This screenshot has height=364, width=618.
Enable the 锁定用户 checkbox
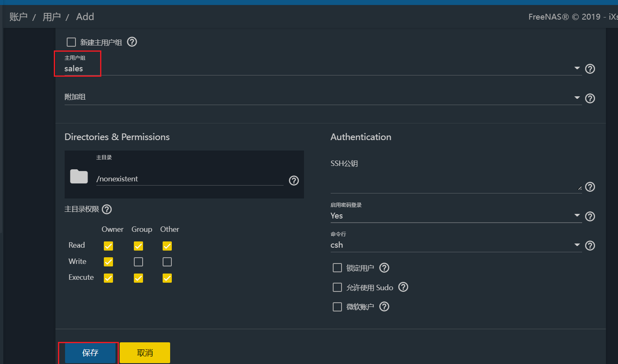337,268
